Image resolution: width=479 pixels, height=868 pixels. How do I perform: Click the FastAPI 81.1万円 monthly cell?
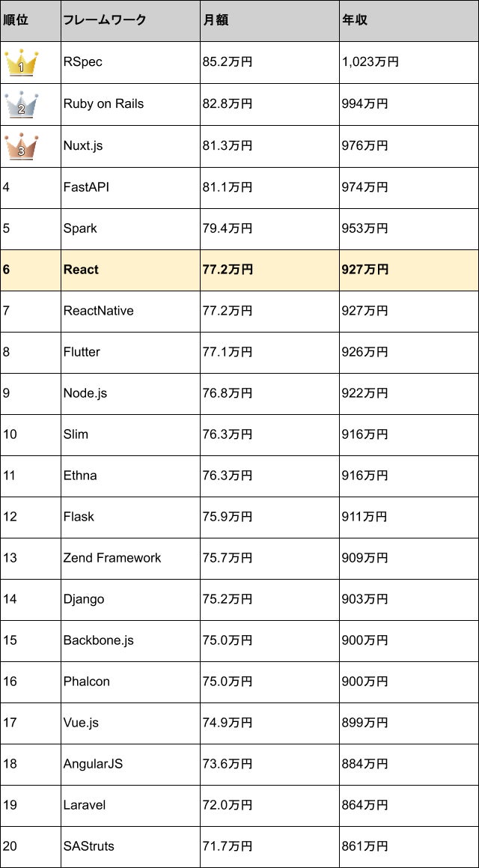[x=269, y=187]
